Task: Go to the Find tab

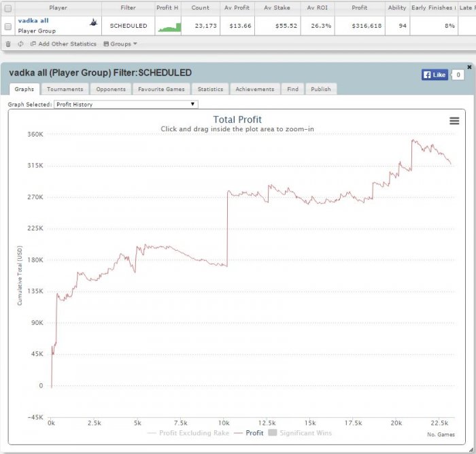Action: click(x=292, y=89)
